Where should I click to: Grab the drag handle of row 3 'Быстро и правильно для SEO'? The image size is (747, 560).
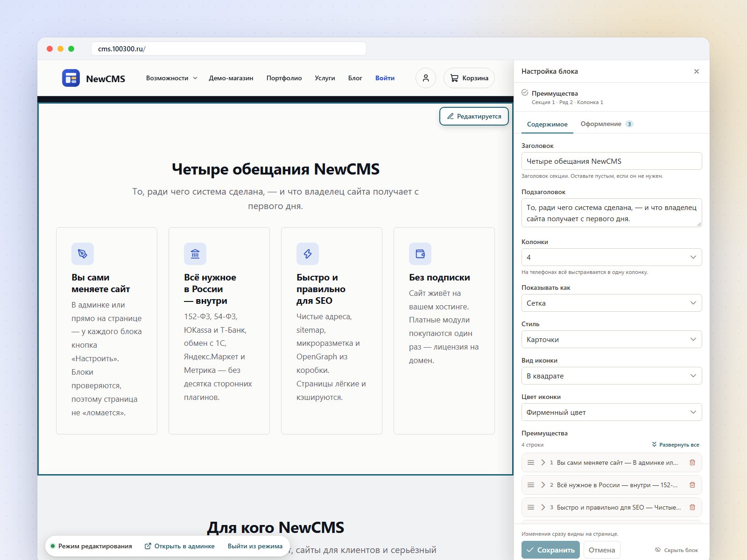(531, 507)
